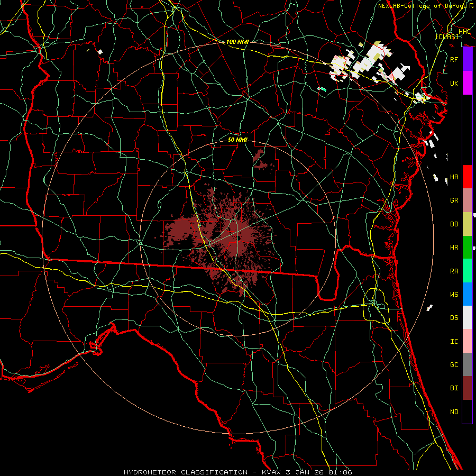Click the HR legend label
This screenshot has width=476, height=476.
pos(454,248)
